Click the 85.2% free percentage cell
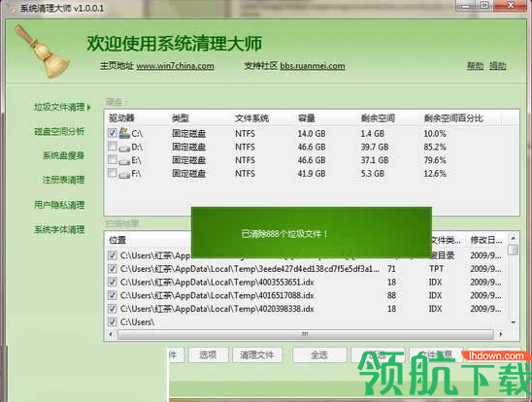Viewport: 532px width, 402px height. click(435, 147)
